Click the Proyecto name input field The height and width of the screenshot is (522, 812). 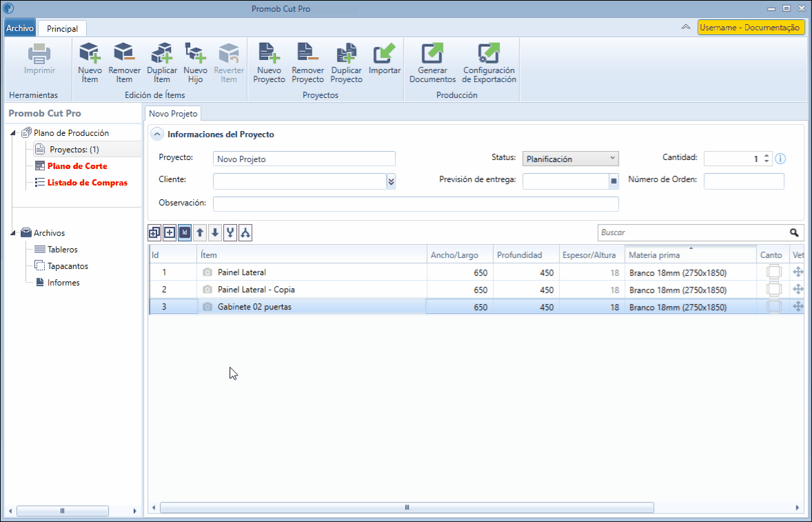304,159
